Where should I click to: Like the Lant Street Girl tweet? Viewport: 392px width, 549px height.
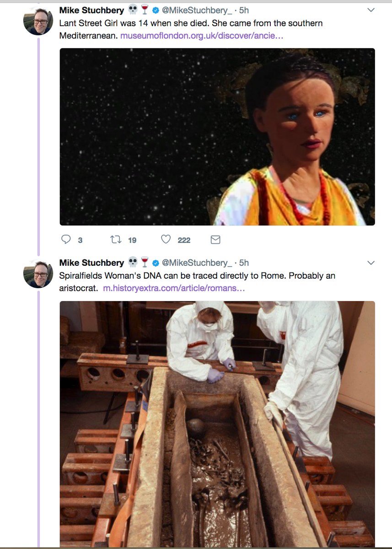[166, 240]
